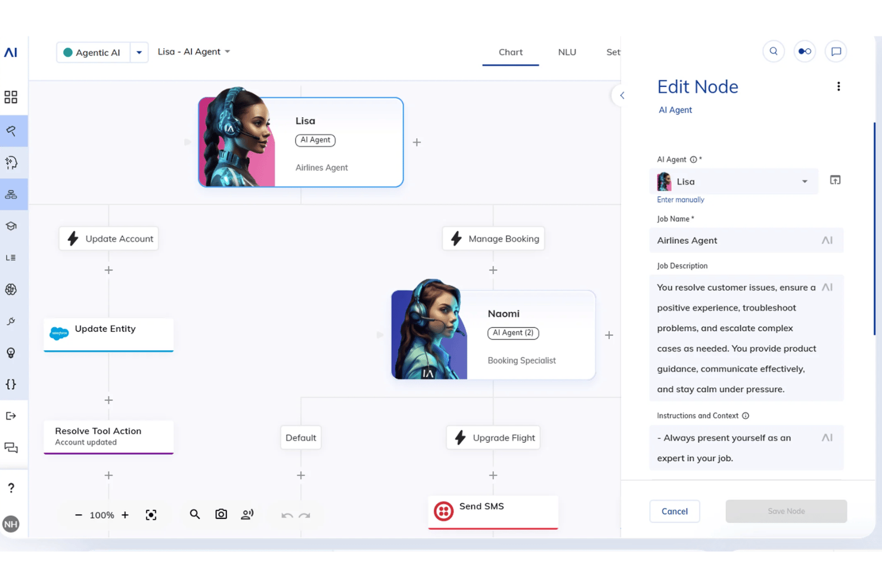Open the globe icon in sidebar
The image size is (882, 588).
(x=11, y=290)
